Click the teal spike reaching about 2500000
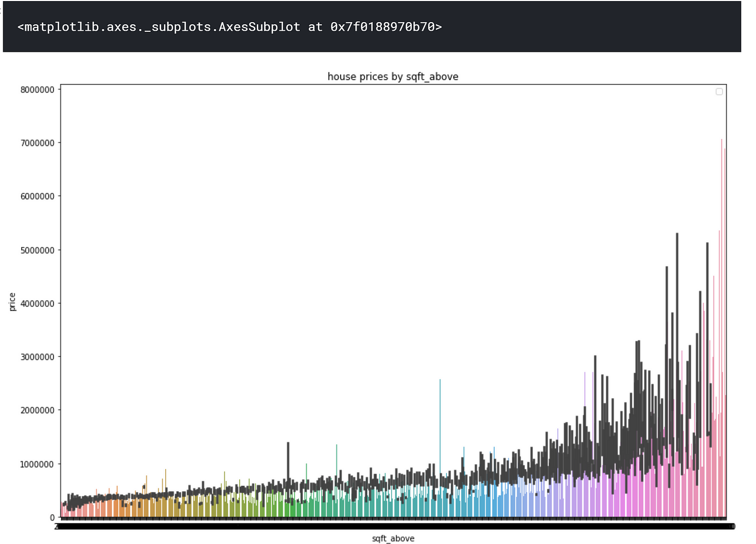Image resolution: width=756 pixels, height=544 pixels. point(440,448)
